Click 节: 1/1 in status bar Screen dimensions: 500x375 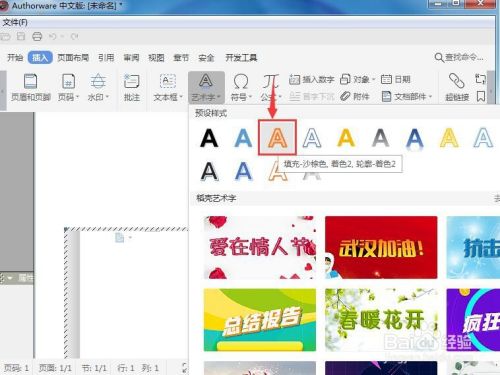pyautogui.click(x=94, y=368)
